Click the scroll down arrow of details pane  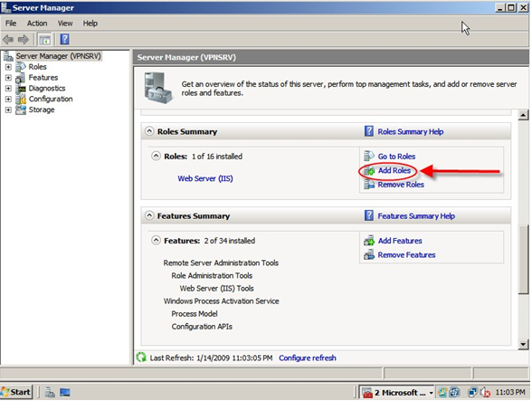(x=523, y=345)
